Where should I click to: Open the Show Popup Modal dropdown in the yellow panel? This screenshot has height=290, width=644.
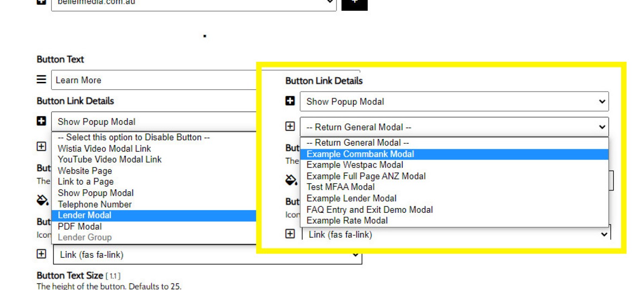click(x=454, y=102)
